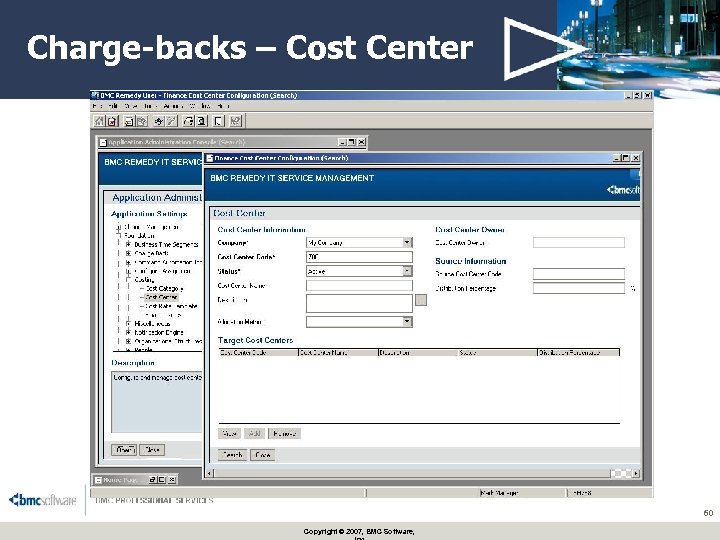This screenshot has height=540, width=720.
Task: Click the red second toolbar icon
Action: [112, 121]
